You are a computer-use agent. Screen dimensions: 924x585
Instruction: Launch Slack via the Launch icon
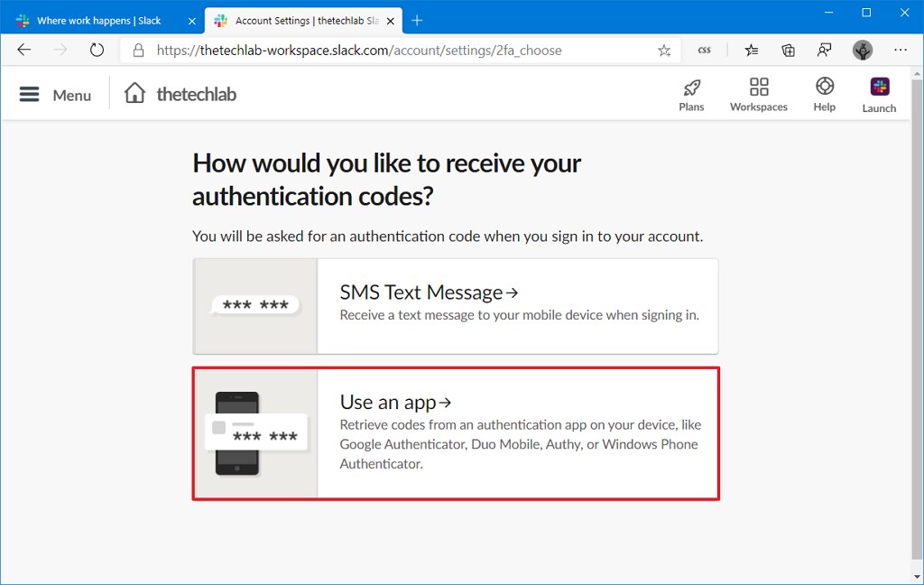coord(879,87)
